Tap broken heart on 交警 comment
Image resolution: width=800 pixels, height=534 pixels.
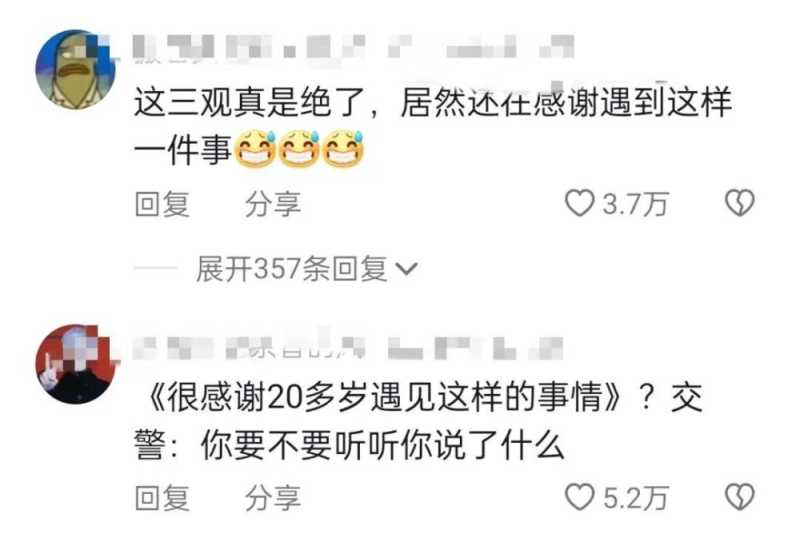740,497
